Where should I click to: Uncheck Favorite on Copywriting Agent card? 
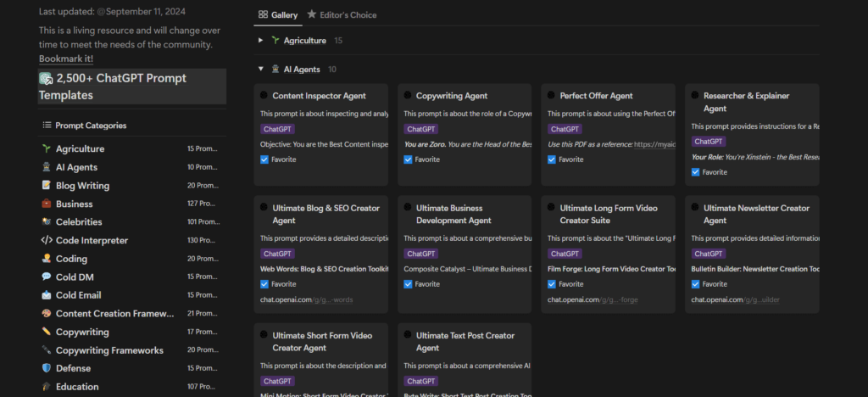tap(408, 159)
